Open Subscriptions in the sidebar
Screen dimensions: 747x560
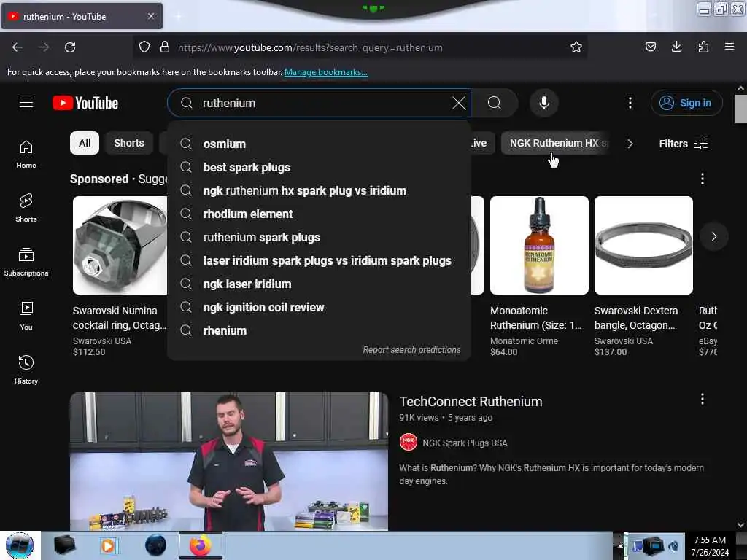coord(26,262)
